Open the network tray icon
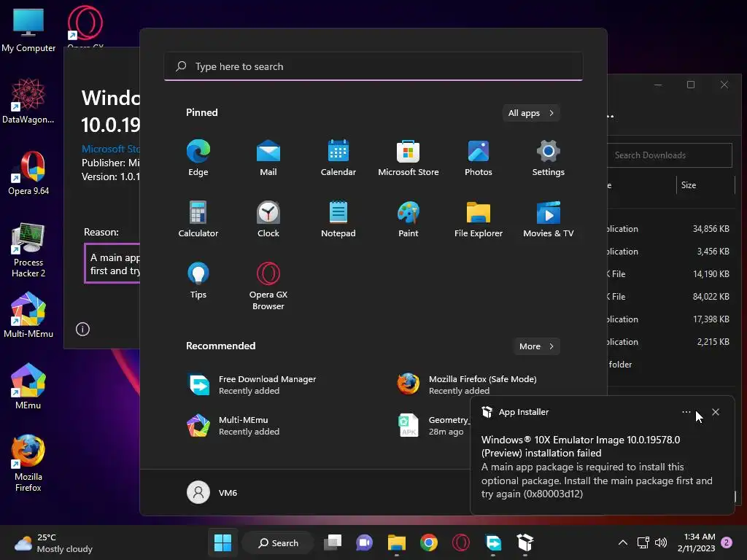 pyautogui.click(x=643, y=542)
